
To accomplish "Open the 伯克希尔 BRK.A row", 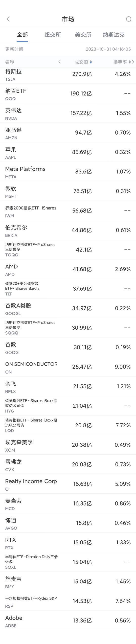I will click(x=68, y=230).
